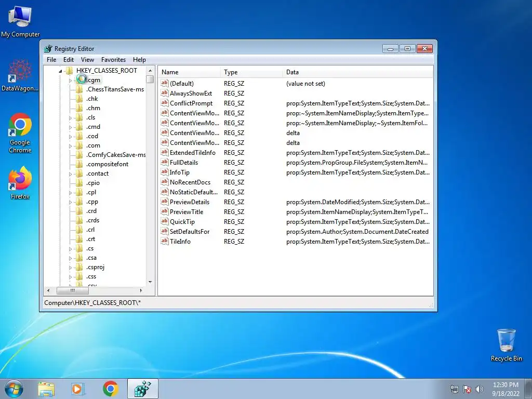
Task: Open Windows Media Player from the taskbar
Action: point(78,389)
